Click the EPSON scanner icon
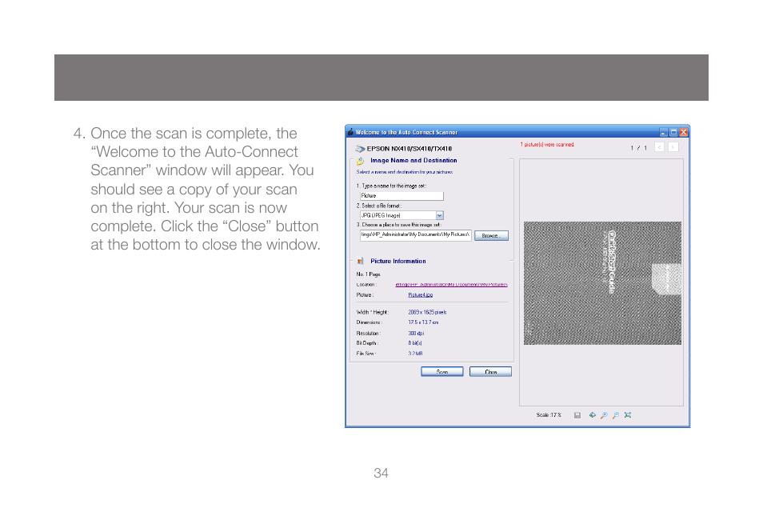The width and height of the screenshot is (763, 532). point(360,149)
